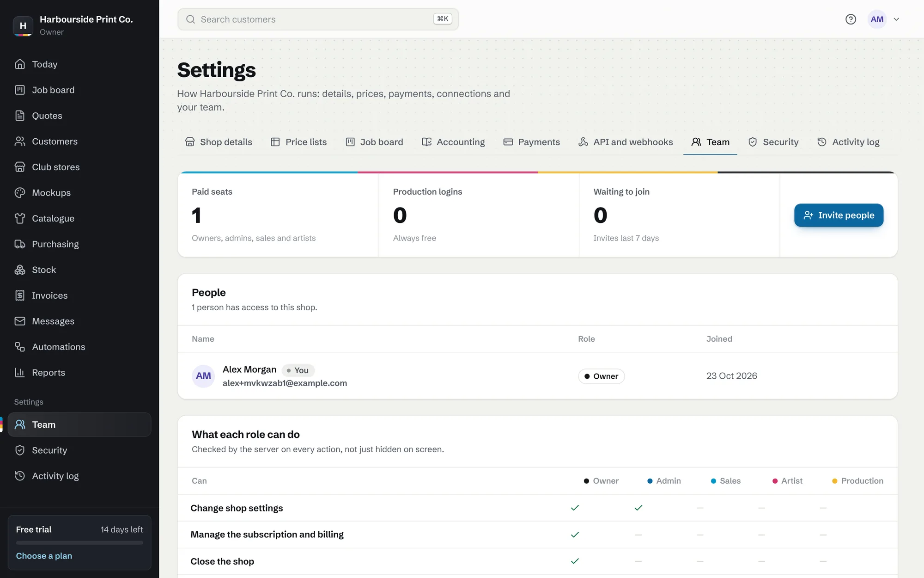Screen dimensions: 924x578
Task: Open the Payments settings tab
Action: click(531, 142)
